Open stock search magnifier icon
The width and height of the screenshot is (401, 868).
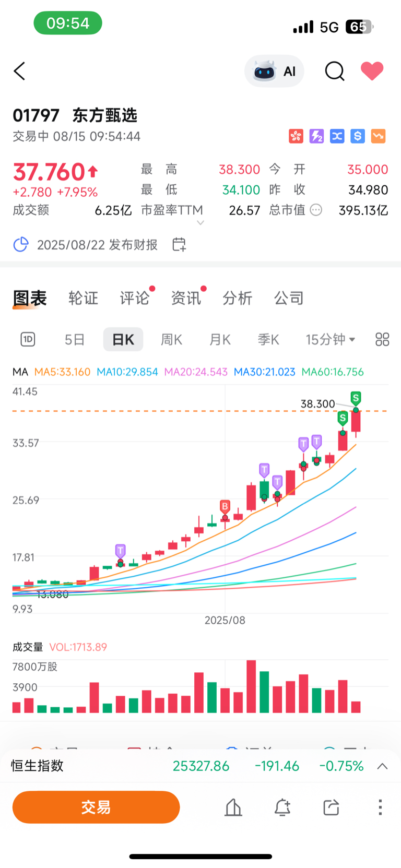coord(335,71)
